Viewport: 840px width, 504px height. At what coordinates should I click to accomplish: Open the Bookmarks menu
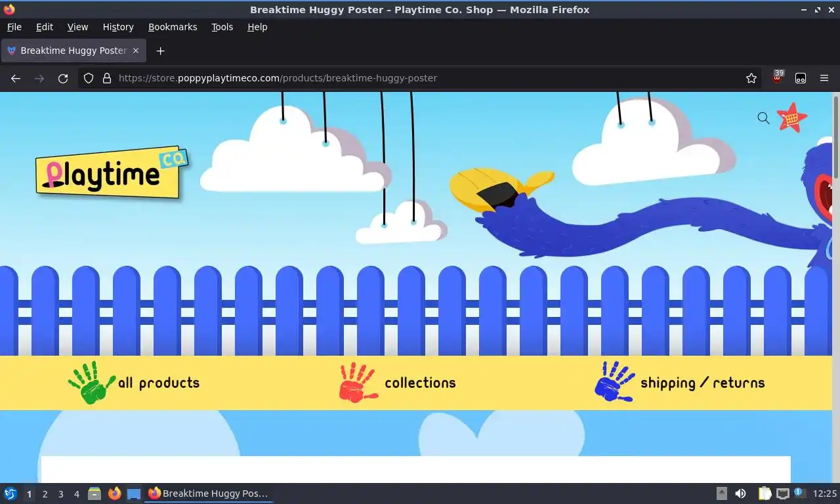173,27
